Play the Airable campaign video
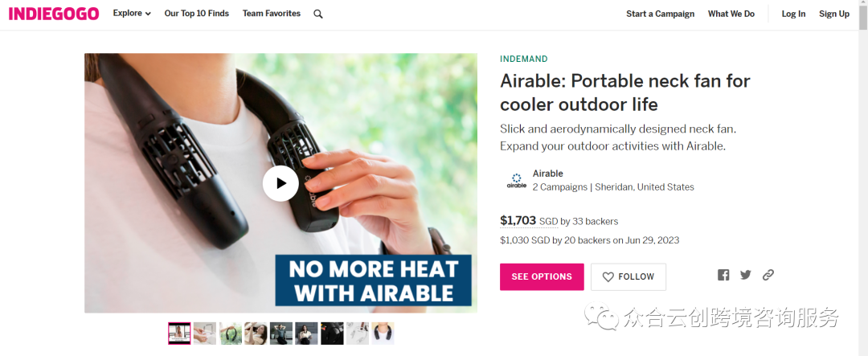 point(280,183)
